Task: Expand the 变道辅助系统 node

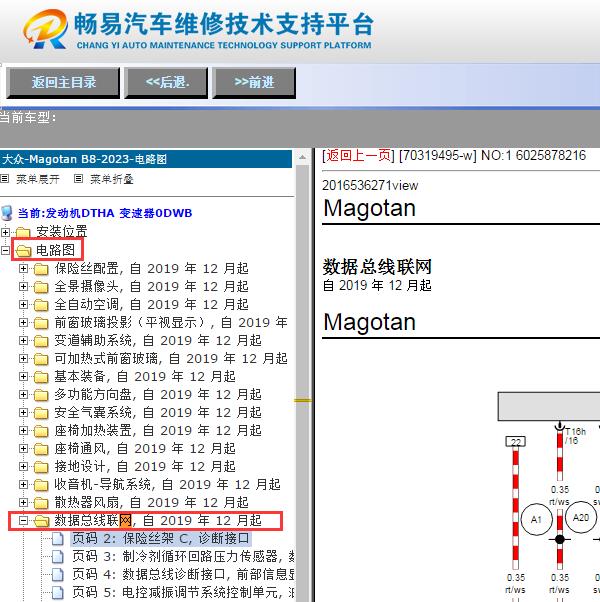Action: (x=23, y=341)
